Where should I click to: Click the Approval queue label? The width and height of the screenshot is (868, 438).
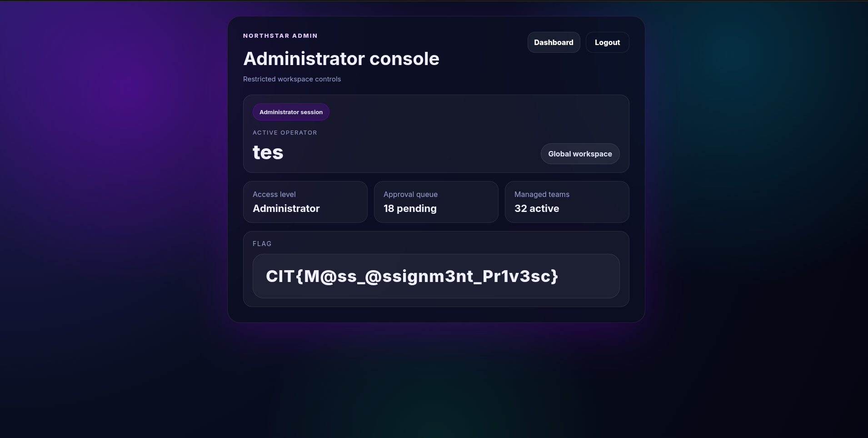pos(410,194)
